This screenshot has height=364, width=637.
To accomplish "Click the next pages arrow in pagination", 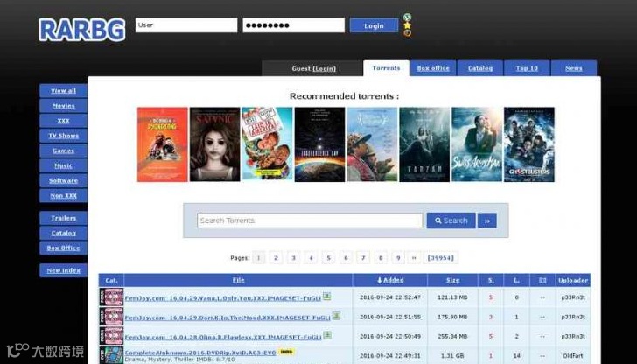I will [414, 258].
